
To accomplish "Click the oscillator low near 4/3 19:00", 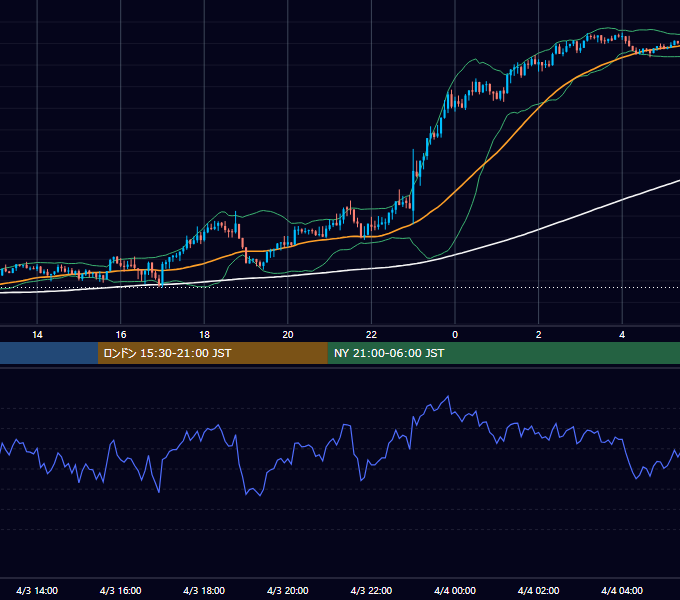I will [x=260, y=495].
